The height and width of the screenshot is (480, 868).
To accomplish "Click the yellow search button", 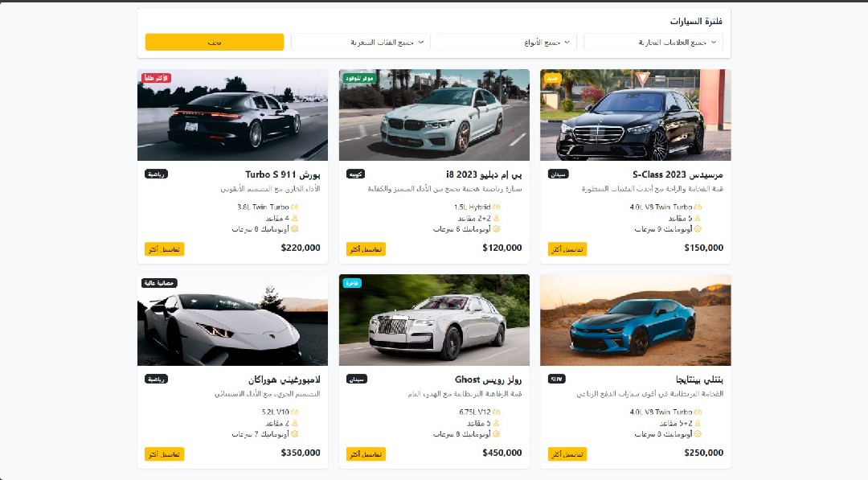I will tap(215, 42).
